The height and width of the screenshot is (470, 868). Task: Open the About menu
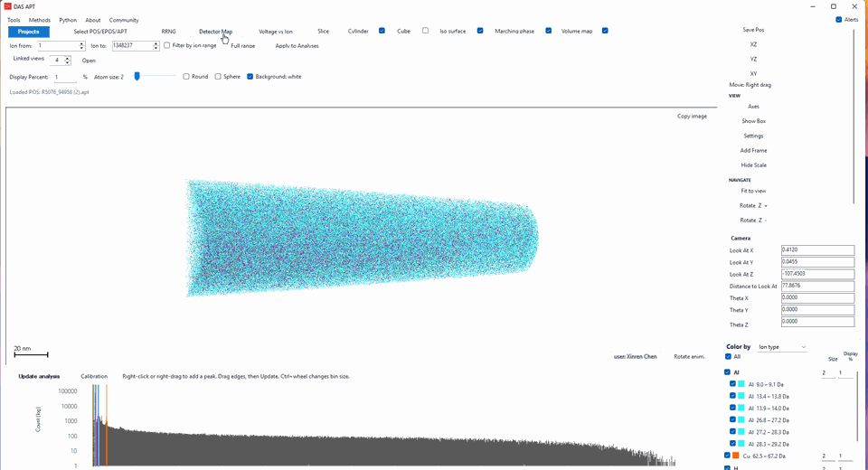pos(93,20)
